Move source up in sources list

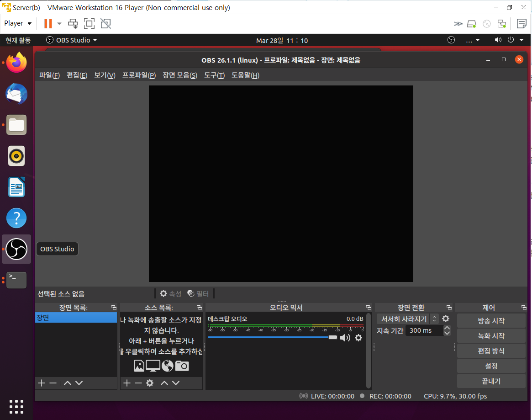[164, 383]
